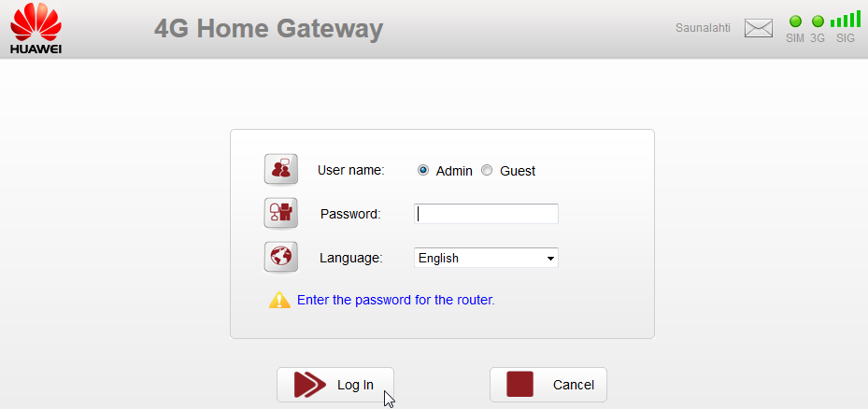
Task: Open the Language dropdown showing English
Action: pyautogui.click(x=486, y=258)
